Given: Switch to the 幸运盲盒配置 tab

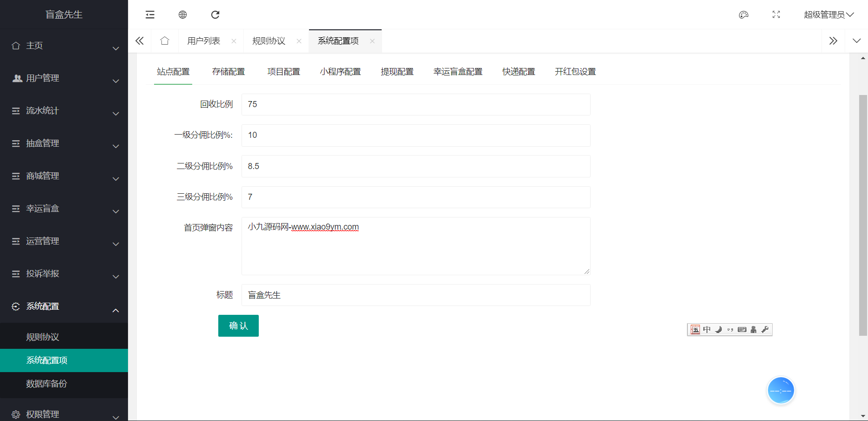Looking at the screenshot, I should click(458, 72).
